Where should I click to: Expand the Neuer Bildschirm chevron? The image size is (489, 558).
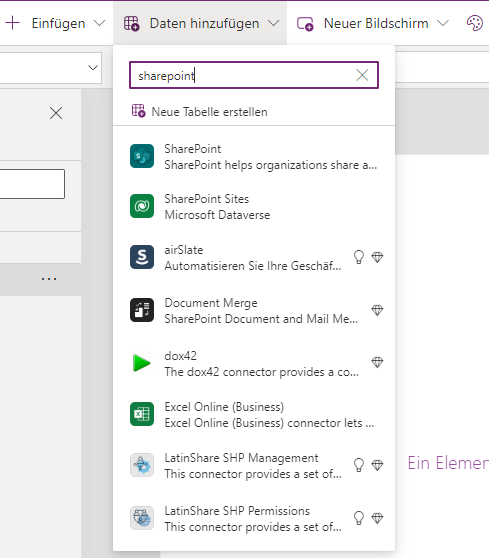pyautogui.click(x=443, y=23)
